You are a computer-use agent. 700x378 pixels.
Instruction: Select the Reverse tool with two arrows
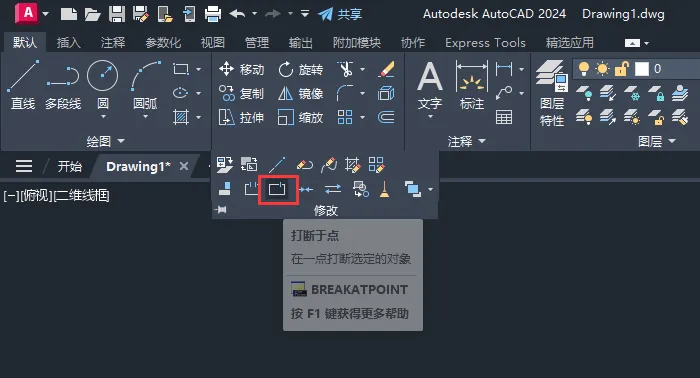(x=333, y=190)
